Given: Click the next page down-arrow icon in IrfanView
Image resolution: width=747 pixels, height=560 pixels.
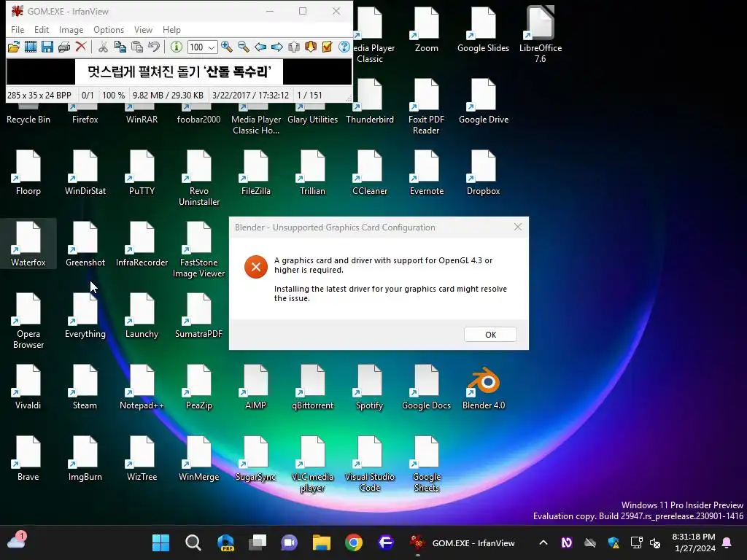Looking at the screenshot, I should click(x=311, y=47).
